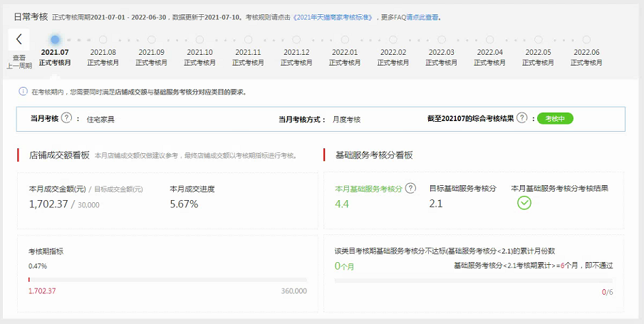Click the 1,702.37 monthly transaction amount

(48, 204)
